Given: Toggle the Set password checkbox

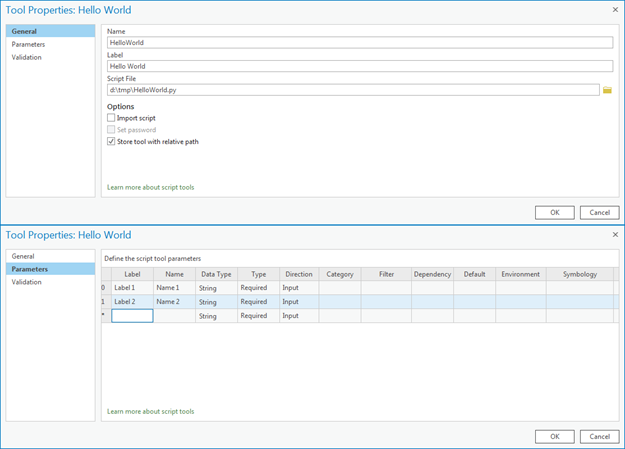Looking at the screenshot, I should click(x=111, y=130).
